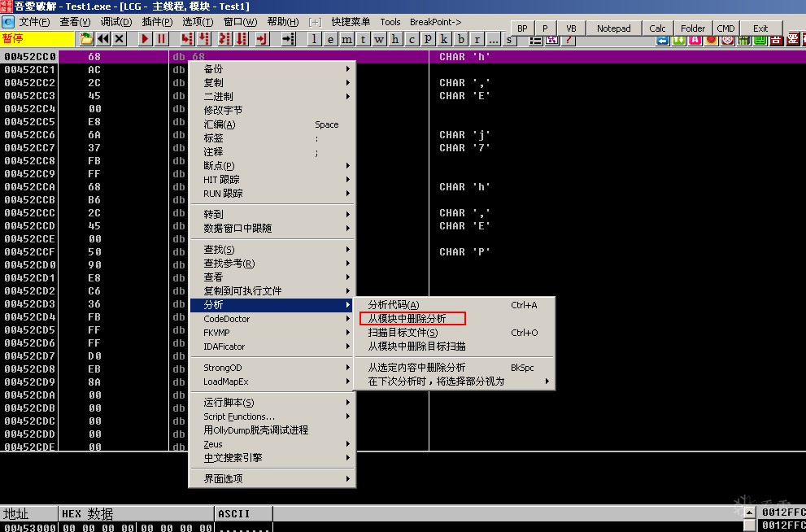The image size is (806, 532).
Task: Click the open file toolbar icon
Action: [87, 38]
